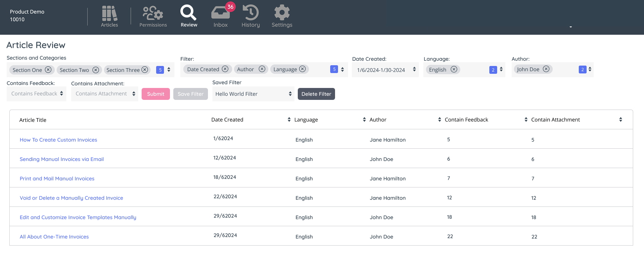The height and width of the screenshot is (262, 644).
Task: Click the Author count badge 2
Action: point(583,70)
